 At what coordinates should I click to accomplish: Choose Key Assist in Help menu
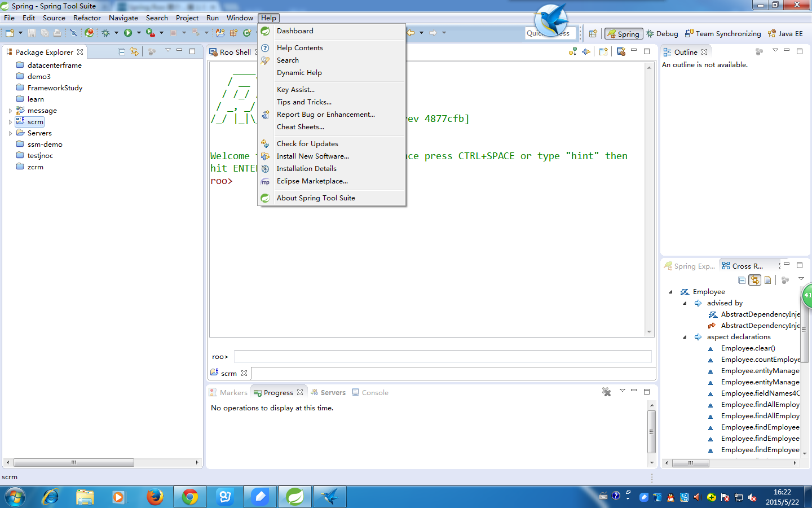pos(332,90)
